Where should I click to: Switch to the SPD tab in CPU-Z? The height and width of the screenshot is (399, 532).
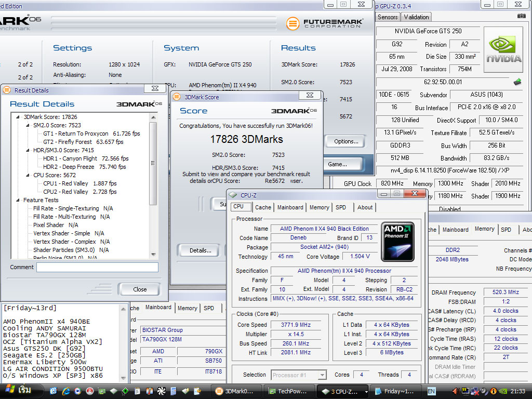(x=341, y=207)
